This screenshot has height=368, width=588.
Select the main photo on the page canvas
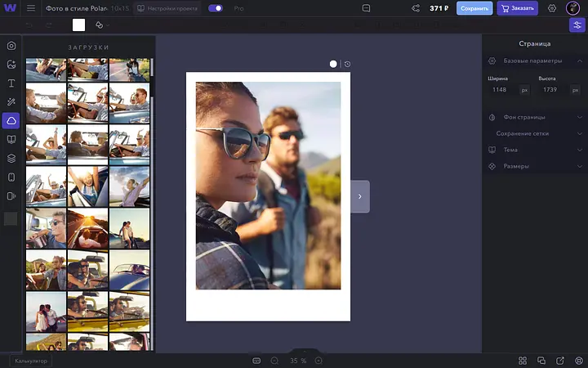click(x=268, y=186)
